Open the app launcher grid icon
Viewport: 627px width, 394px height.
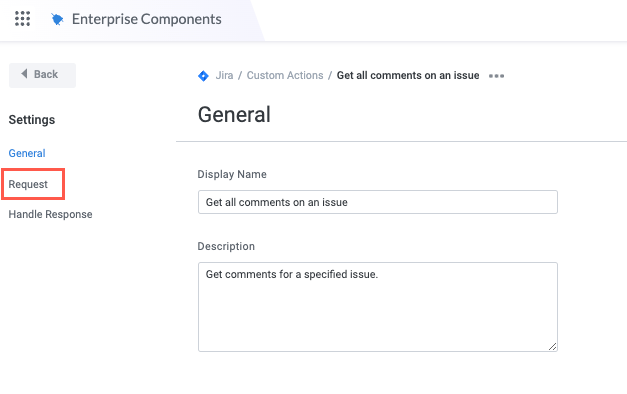coord(22,18)
